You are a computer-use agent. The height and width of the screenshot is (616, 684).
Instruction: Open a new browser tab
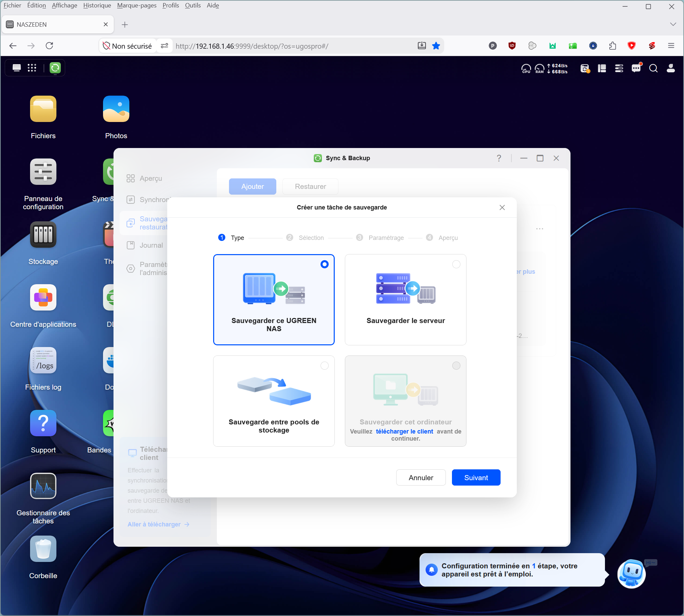point(125,24)
